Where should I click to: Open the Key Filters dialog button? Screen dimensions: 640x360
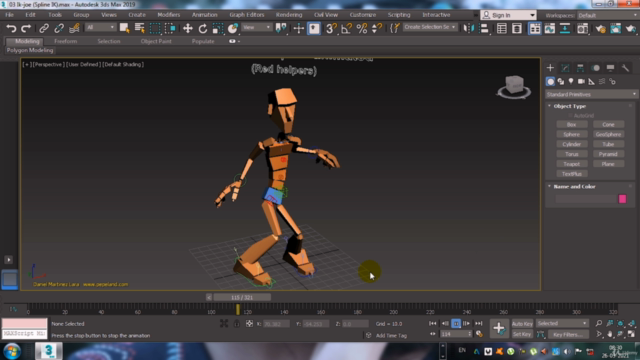(x=568, y=335)
